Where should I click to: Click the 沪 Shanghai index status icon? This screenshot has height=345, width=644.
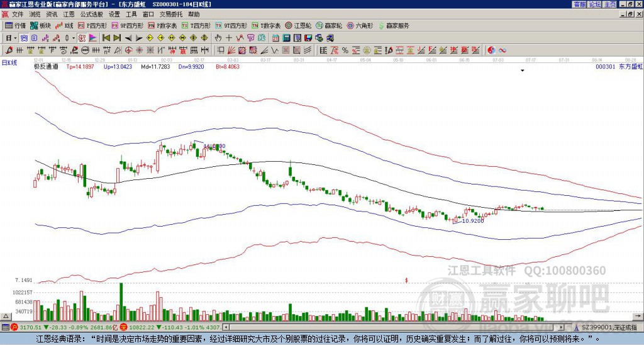pyautogui.click(x=15, y=327)
